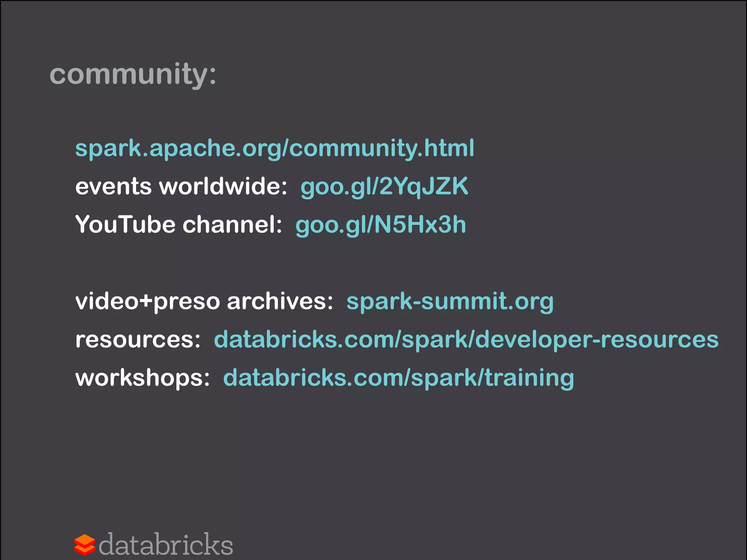The image size is (747, 560).
Task: Click the 'events worldwide:' label
Action: click(x=181, y=187)
